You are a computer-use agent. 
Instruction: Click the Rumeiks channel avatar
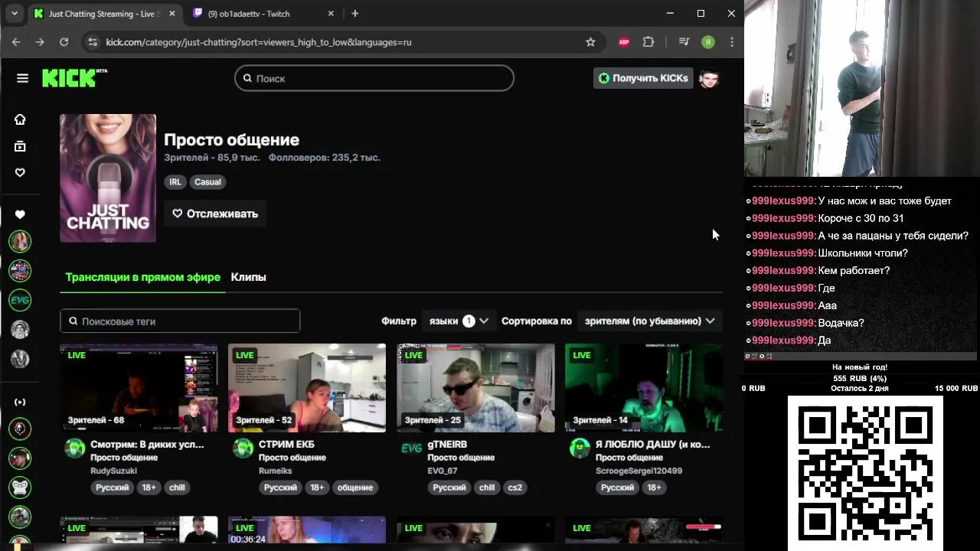pos(243,448)
